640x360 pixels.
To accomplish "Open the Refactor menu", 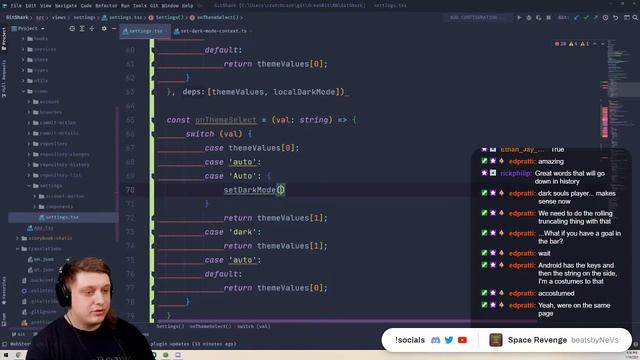I will (x=106, y=6).
